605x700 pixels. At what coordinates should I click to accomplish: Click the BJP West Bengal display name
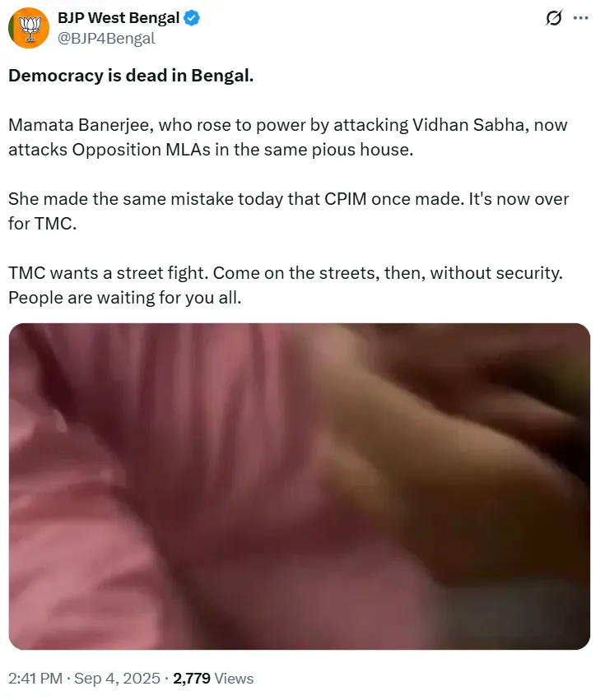(119, 18)
